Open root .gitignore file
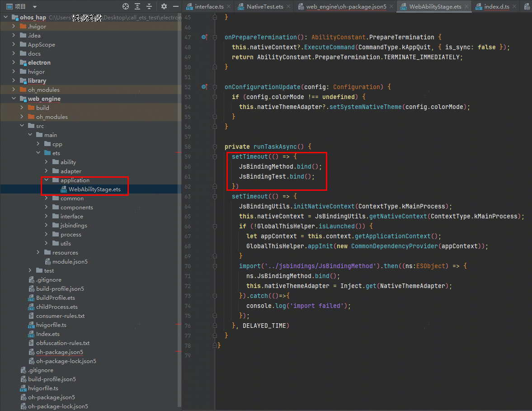Screen dimensions: 532x411 pyautogui.click(x=41, y=370)
